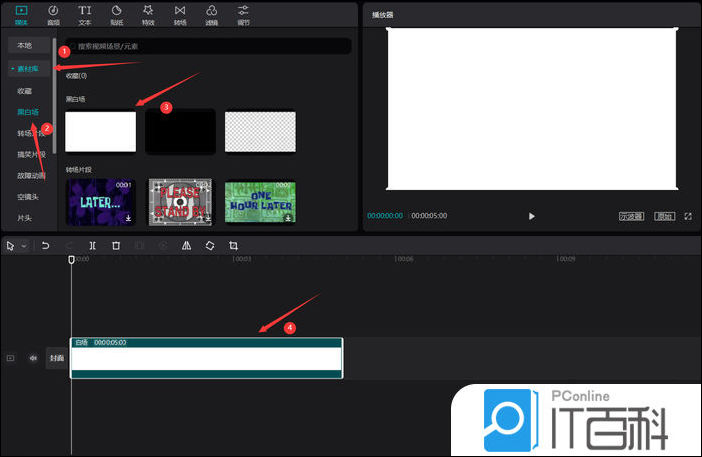702x457 pixels.
Task: Enter fullscreen preview mode
Action: pos(688,216)
